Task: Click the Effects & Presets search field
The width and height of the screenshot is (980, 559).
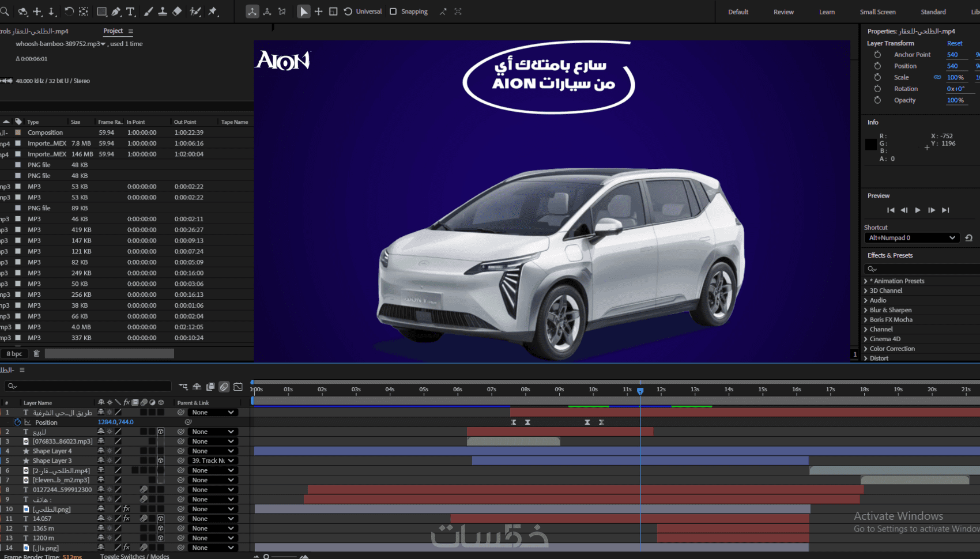Action: 921,269
